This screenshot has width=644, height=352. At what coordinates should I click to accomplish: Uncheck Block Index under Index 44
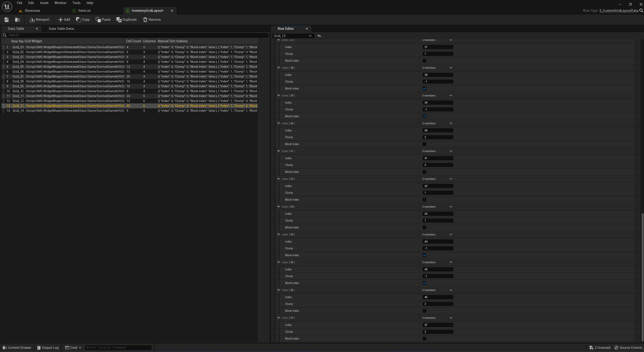tap(424, 255)
